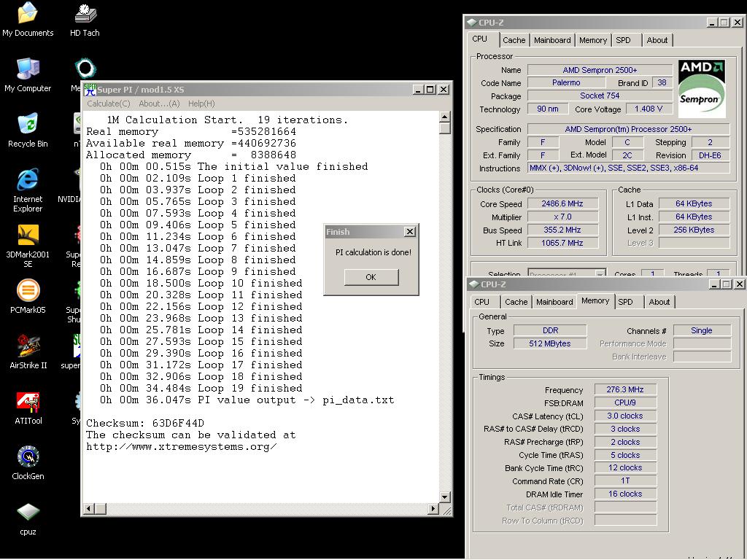Screen dimensions: 747x560
Task: Click the Revision value DH-E6
Action: 711,155
